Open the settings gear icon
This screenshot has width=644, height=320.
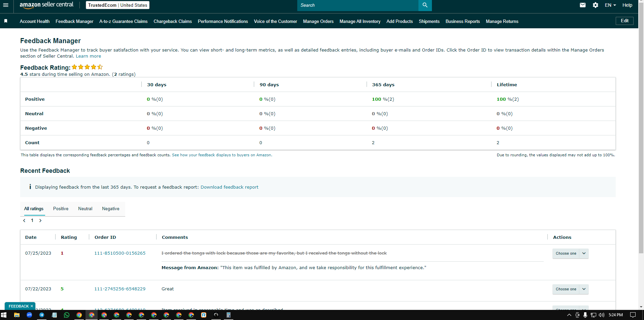(596, 5)
